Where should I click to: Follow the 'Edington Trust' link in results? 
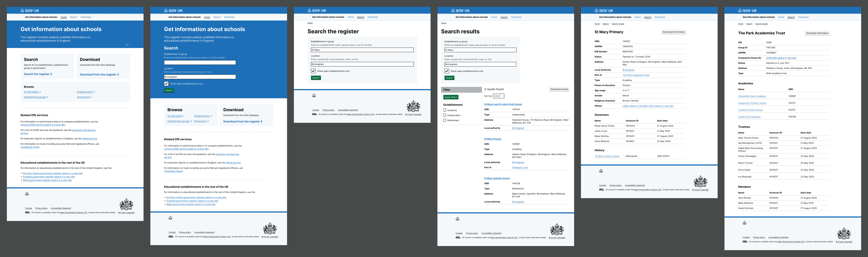coord(520,168)
